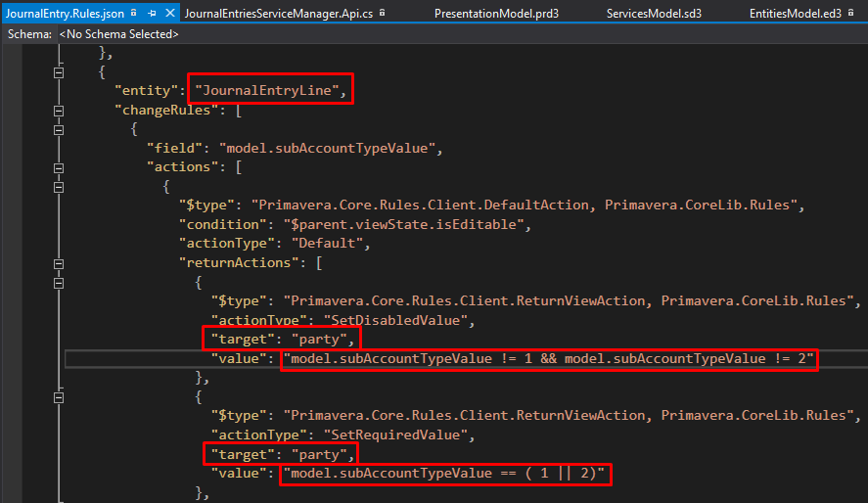Click the value expression with != 1 && != 2
The image size is (868, 503).
(549, 358)
